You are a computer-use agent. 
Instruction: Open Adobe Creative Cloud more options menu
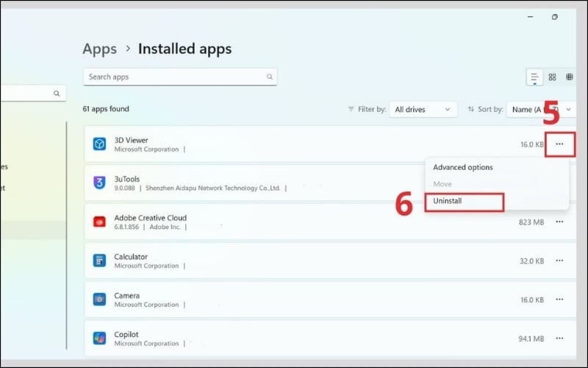559,222
